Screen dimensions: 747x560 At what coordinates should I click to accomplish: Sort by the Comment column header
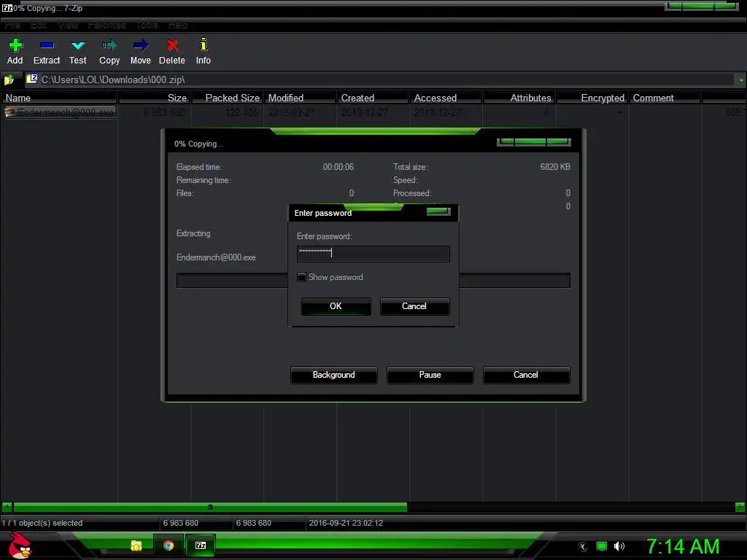coord(665,98)
